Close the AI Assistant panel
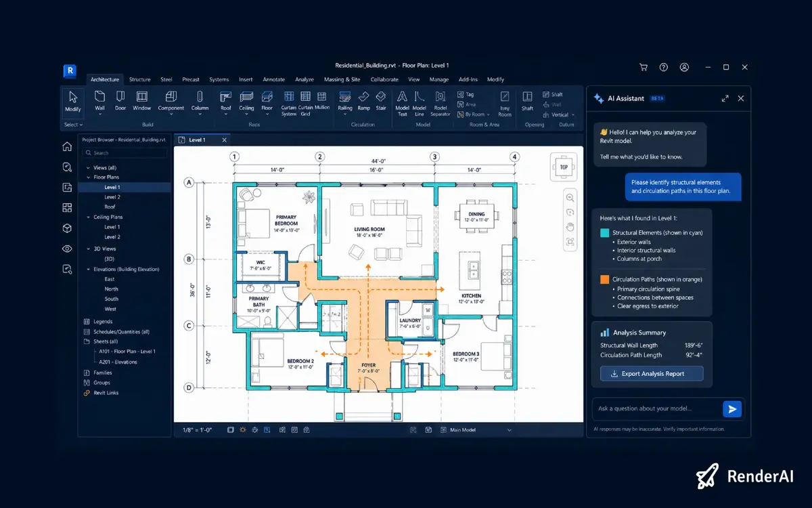The height and width of the screenshot is (508, 812). [x=741, y=98]
